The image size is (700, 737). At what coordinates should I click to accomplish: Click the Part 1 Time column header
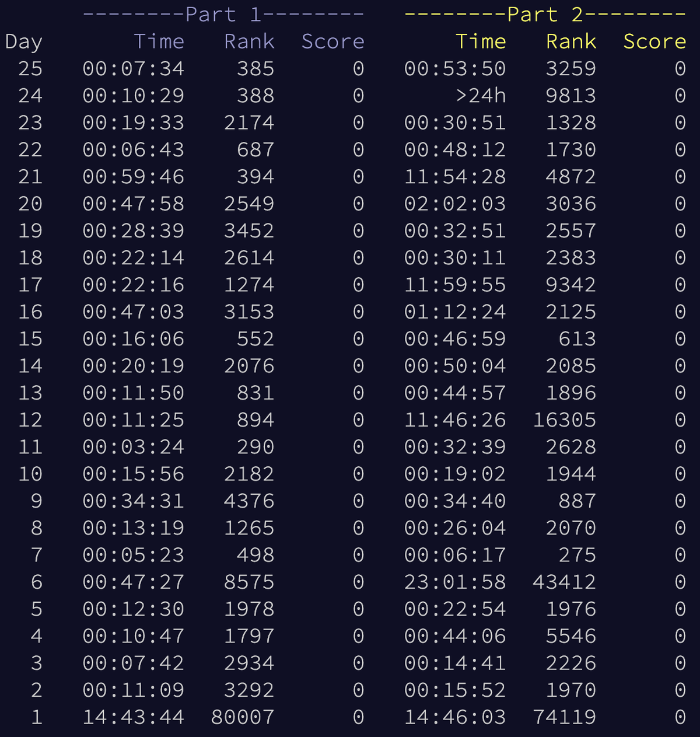pos(159,41)
